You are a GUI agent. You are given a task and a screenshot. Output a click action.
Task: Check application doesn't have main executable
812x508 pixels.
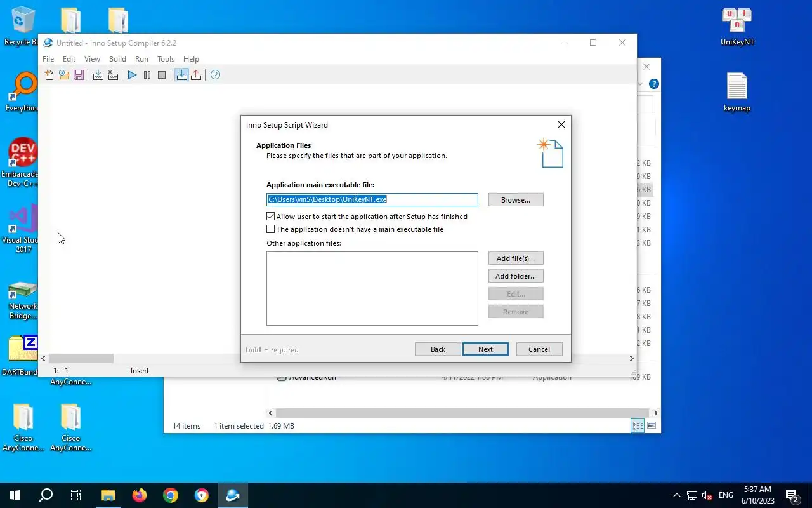pos(271,229)
